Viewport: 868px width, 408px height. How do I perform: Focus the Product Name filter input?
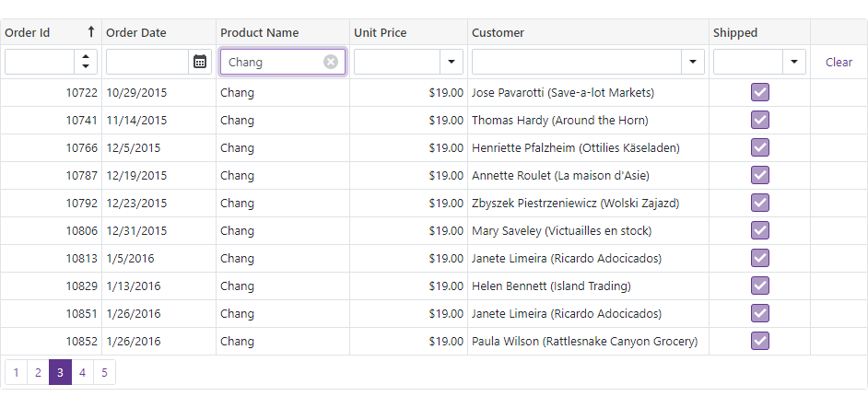(272, 62)
